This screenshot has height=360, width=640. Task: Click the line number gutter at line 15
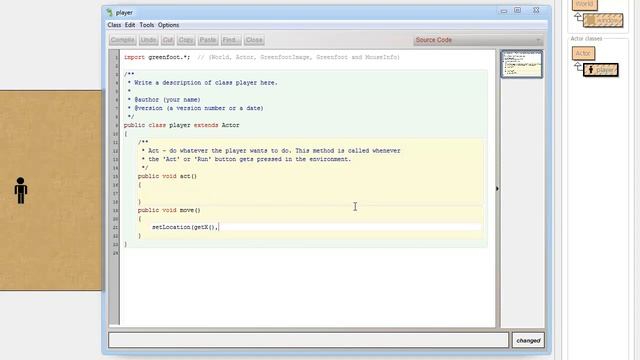pyautogui.click(x=115, y=176)
